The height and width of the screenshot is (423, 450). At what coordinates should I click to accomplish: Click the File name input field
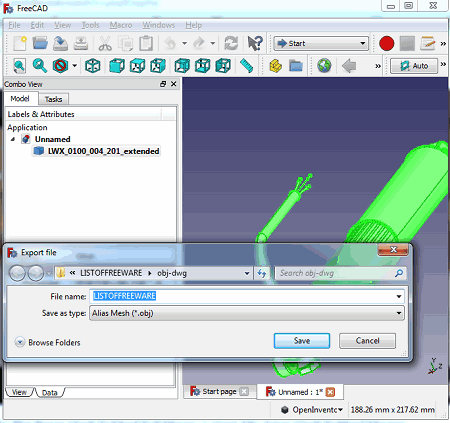[247, 296]
